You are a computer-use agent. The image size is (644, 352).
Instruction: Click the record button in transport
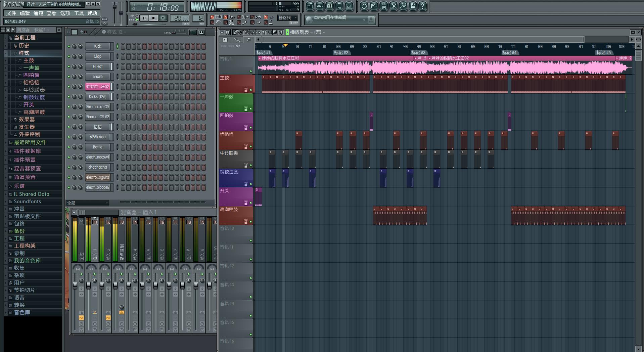pyautogui.click(x=163, y=18)
